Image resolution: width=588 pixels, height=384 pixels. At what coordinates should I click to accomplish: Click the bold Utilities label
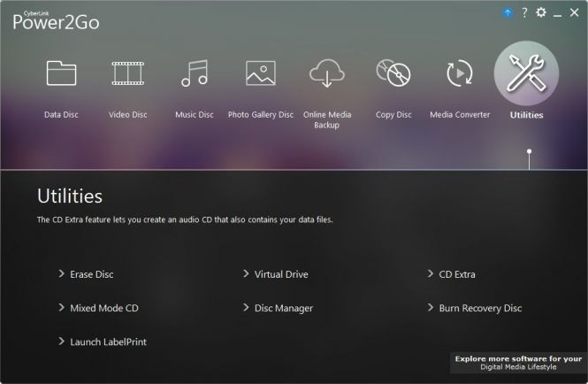tap(526, 115)
